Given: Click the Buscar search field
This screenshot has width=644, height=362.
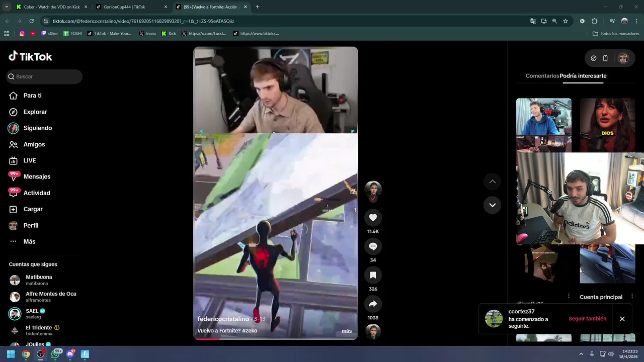Looking at the screenshot, I should tap(44, 76).
